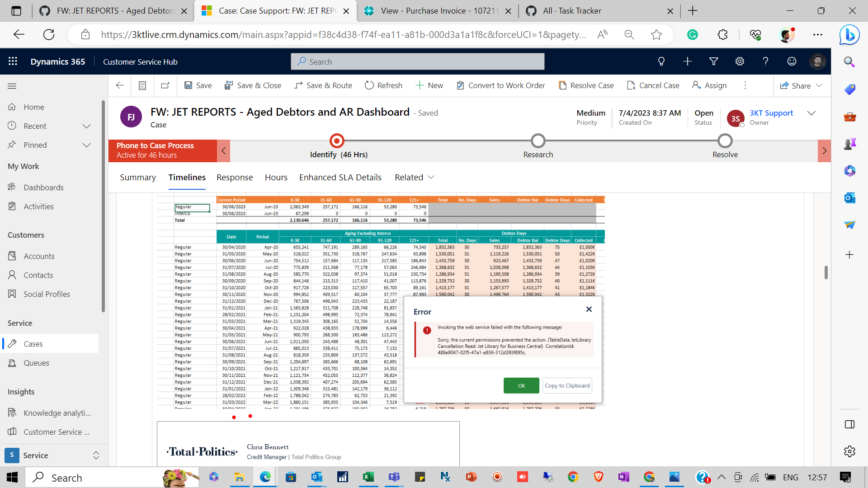Open quick create with the plus icon
This screenshot has width=868, height=488.
(x=687, y=61)
